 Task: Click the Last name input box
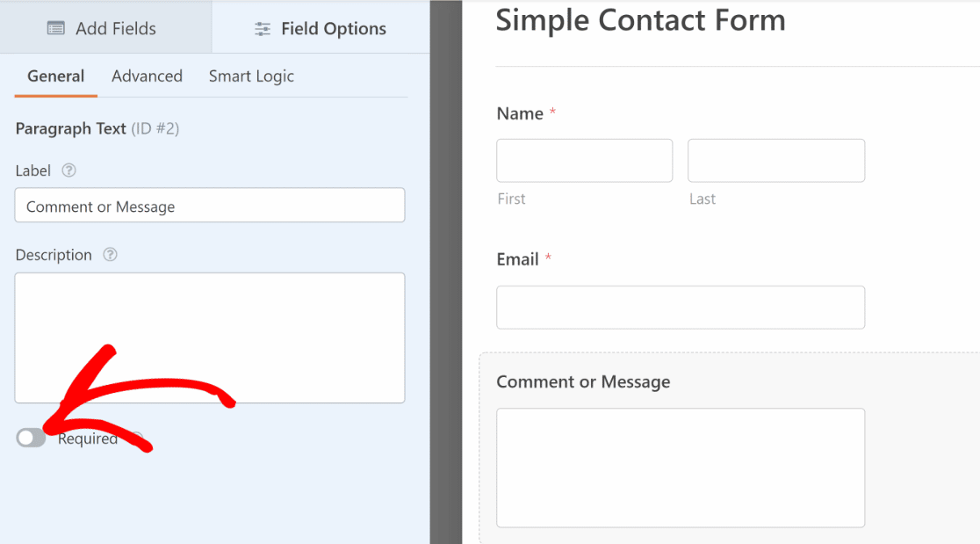[776, 161]
